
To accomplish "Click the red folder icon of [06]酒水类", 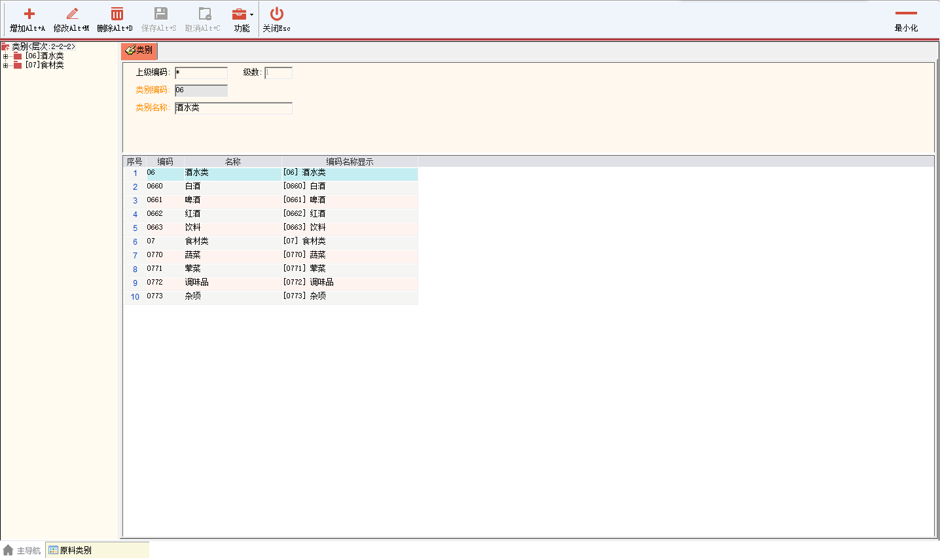I will pos(18,56).
